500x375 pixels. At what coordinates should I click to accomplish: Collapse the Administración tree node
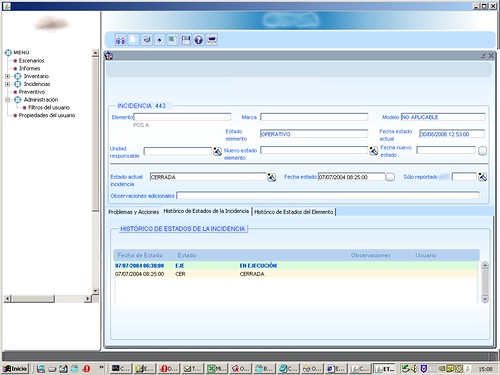click(x=7, y=100)
